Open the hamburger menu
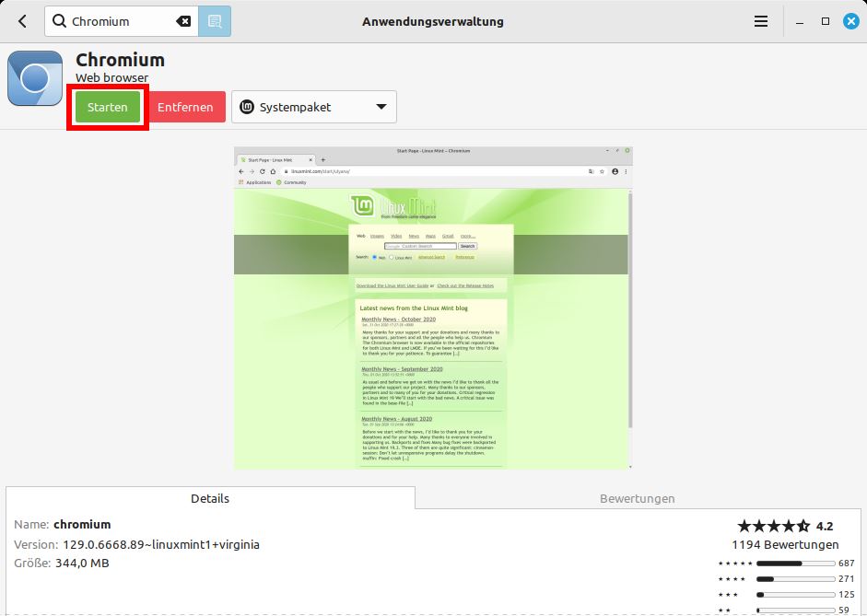This screenshot has width=867, height=616. point(761,20)
